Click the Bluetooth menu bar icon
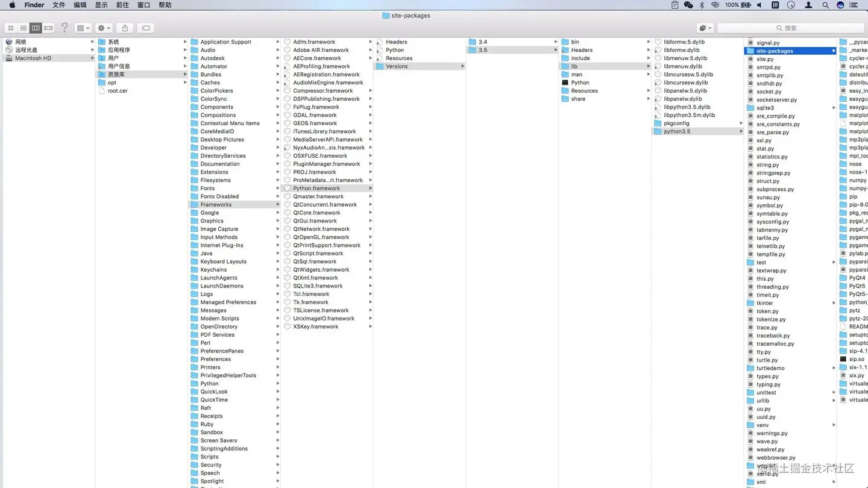Image resolution: width=868 pixels, height=488 pixels. [x=702, y=5]
